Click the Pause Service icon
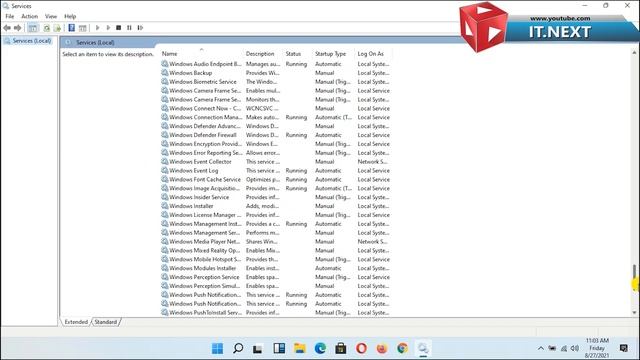This screenshot has height=360, width=640. click(129, 28)
